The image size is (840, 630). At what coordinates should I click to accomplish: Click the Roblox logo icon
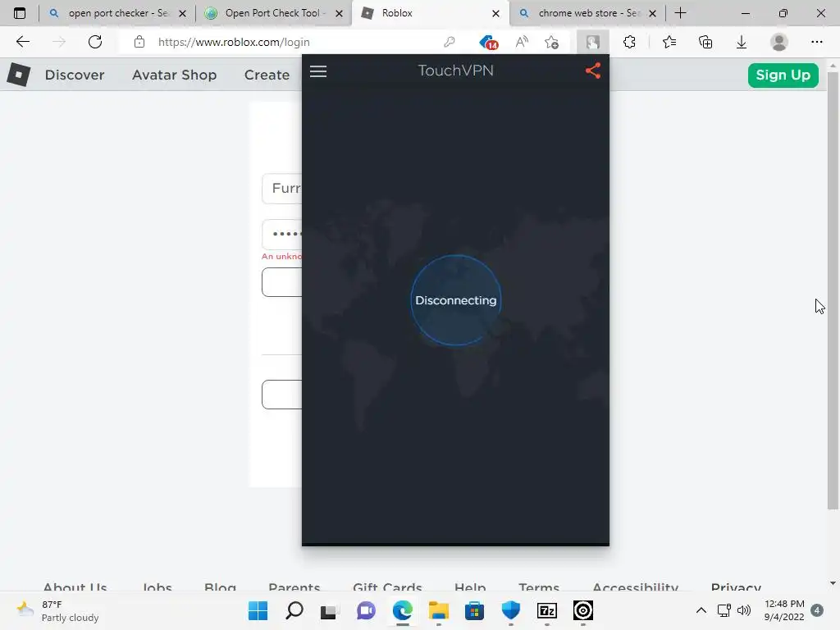point(19,75)
